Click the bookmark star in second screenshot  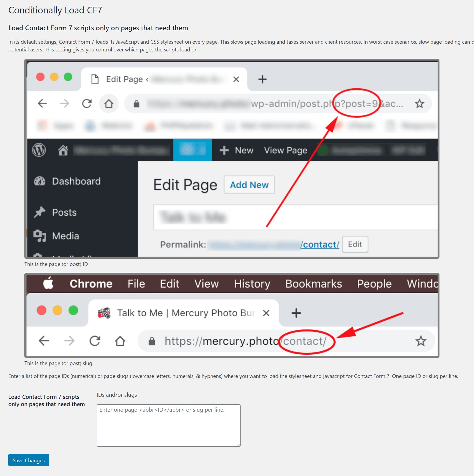pos(420,341)
